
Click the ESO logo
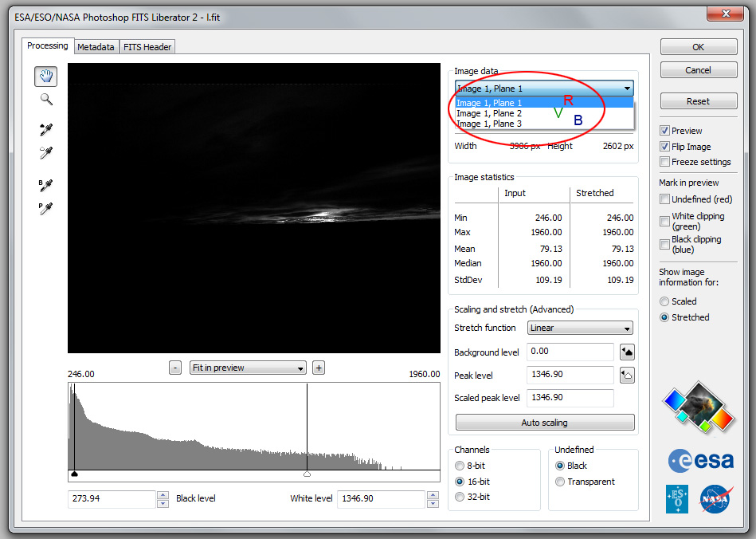[x=677, y=499]
